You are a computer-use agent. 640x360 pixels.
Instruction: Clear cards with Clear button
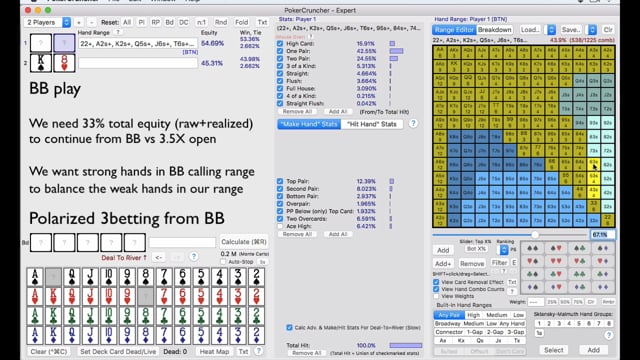49,351
